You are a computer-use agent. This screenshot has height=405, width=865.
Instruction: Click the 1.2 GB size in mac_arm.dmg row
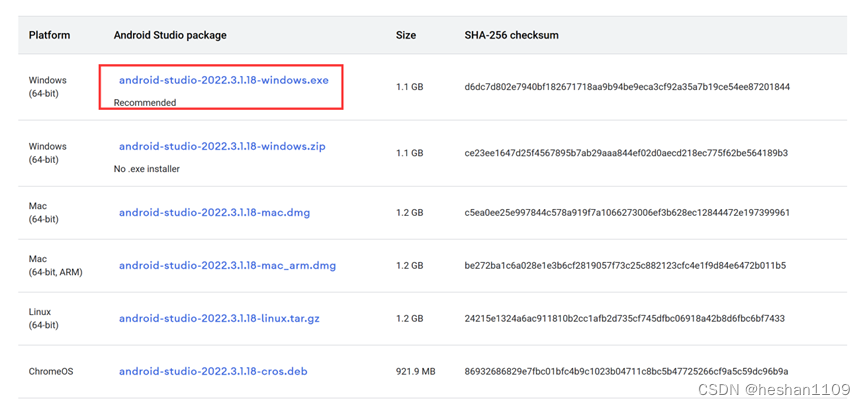click(409, 266)
